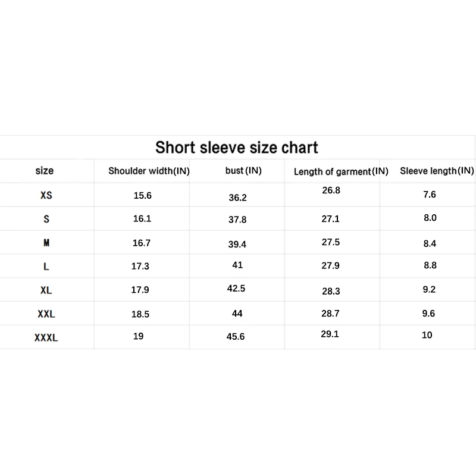This screenshot has height=476, width=476.
Task: Select the 'size' column header
Action: [45, 171]
